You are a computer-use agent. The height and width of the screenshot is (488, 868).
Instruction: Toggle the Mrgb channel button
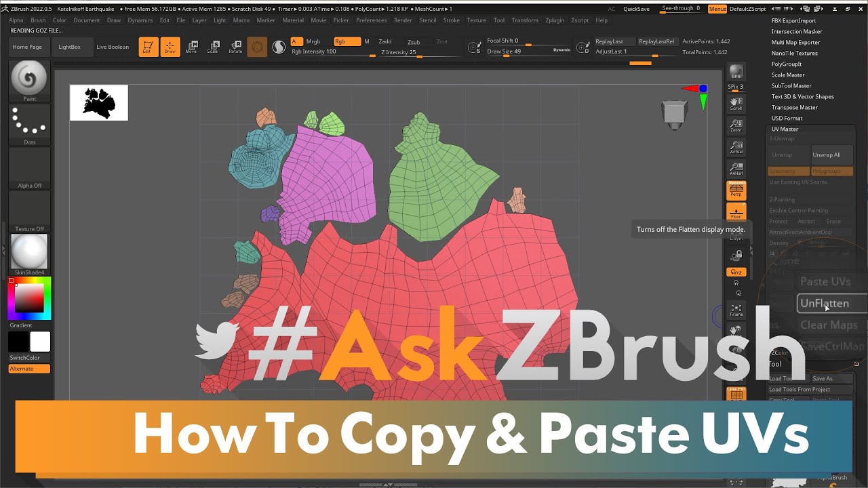(x=313, y=41)
